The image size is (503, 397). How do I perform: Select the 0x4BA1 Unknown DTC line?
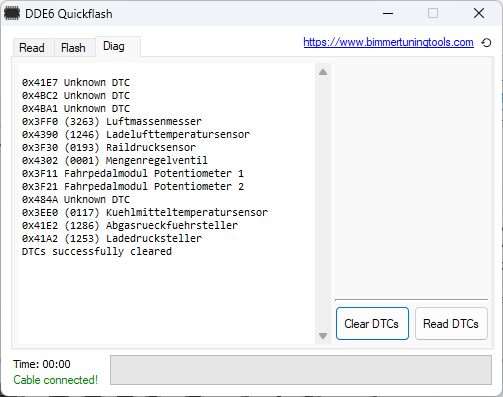click(x=76, y=108)
